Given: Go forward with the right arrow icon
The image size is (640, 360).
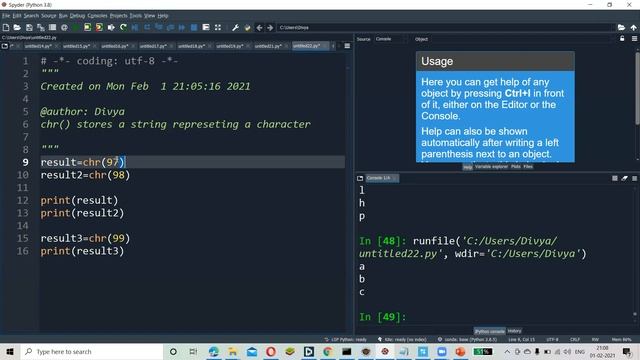Looking at the screenshot, I should tap(270, 27).
